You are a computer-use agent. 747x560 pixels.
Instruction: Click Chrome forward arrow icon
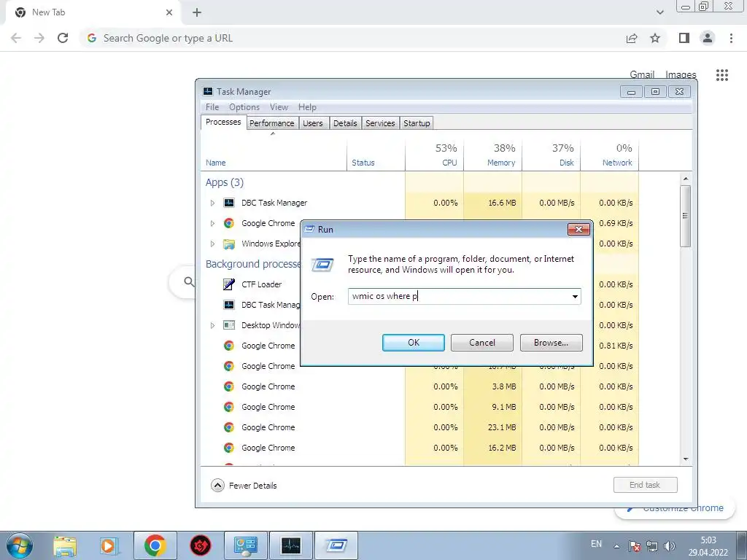click(x=39, y=38)
